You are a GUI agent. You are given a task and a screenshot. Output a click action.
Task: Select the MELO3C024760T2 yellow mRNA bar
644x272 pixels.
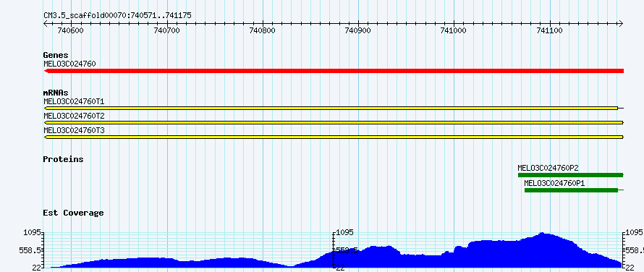[x=334, y=122]
